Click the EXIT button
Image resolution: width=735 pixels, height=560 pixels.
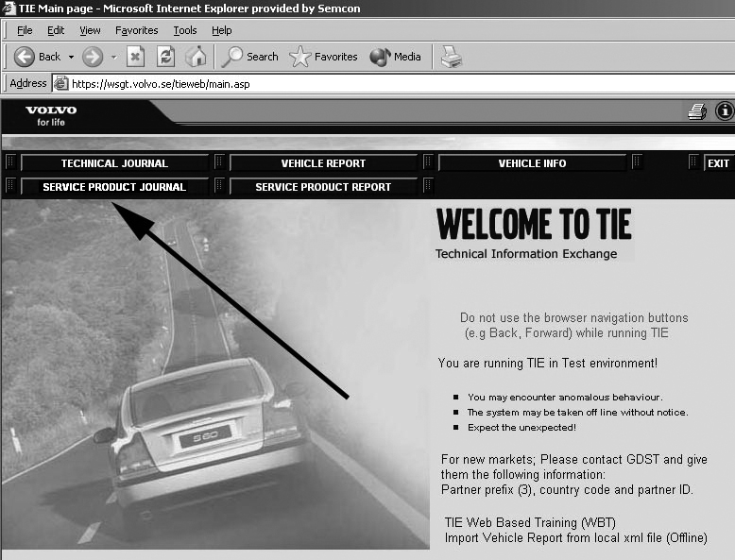pyautogui.click(x=719, y=163)
